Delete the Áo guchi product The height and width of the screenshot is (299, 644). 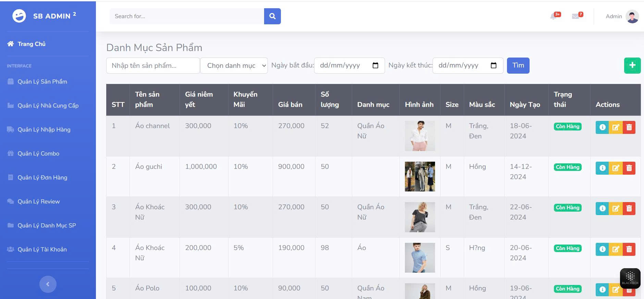(629, 168)
